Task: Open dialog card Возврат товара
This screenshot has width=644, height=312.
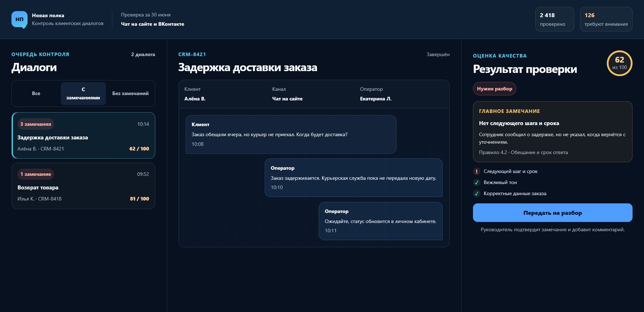Action: coord(83,186)
